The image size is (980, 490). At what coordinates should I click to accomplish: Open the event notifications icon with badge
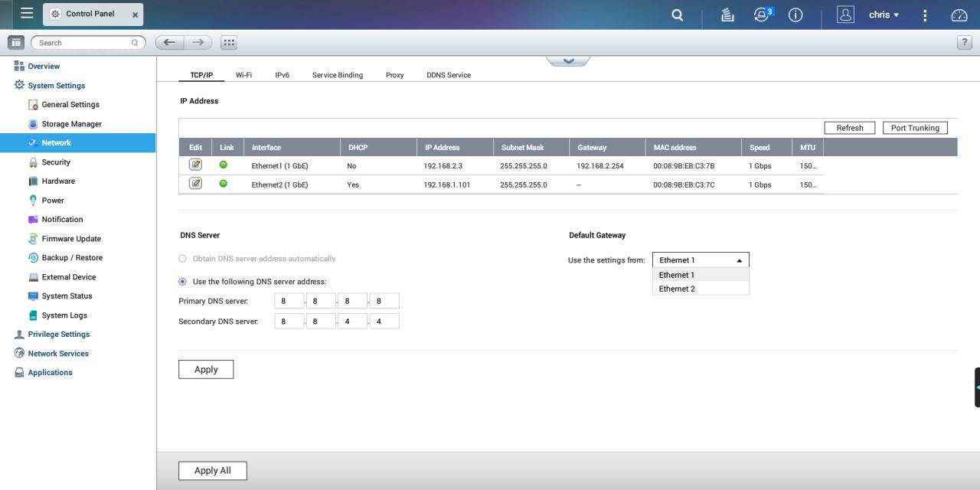pyautogui.click(x=761, y=15)
